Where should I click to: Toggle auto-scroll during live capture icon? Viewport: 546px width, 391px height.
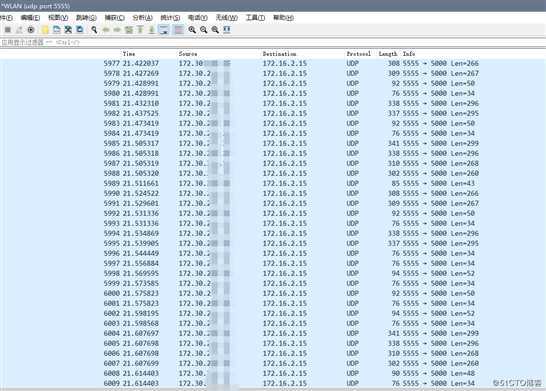pyautogui.click(x=164, y=30)
